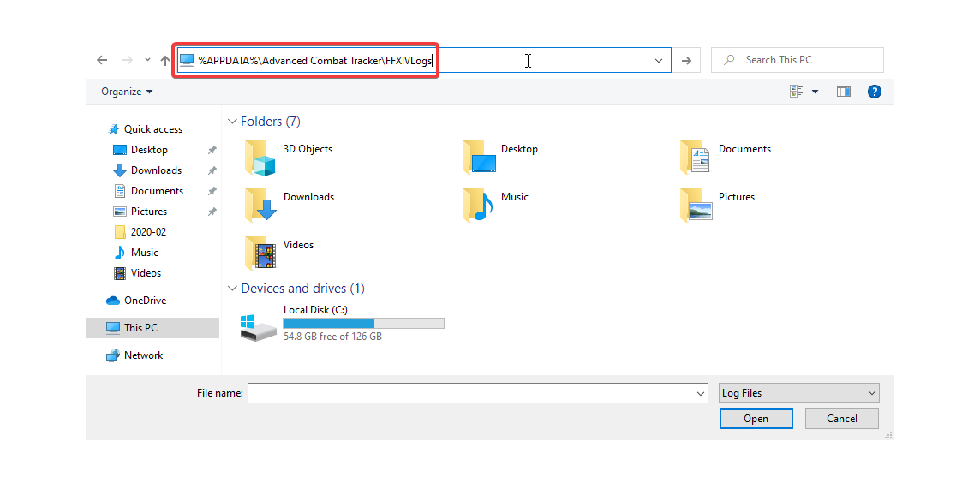Click the Search This PC box

pyautogui.click(x=797, y=60)
